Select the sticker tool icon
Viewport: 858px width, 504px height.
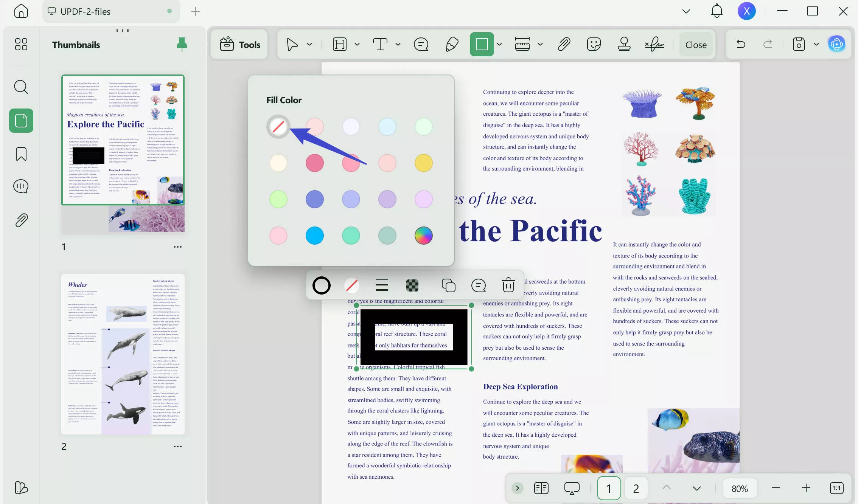click(x=594, y=44)
